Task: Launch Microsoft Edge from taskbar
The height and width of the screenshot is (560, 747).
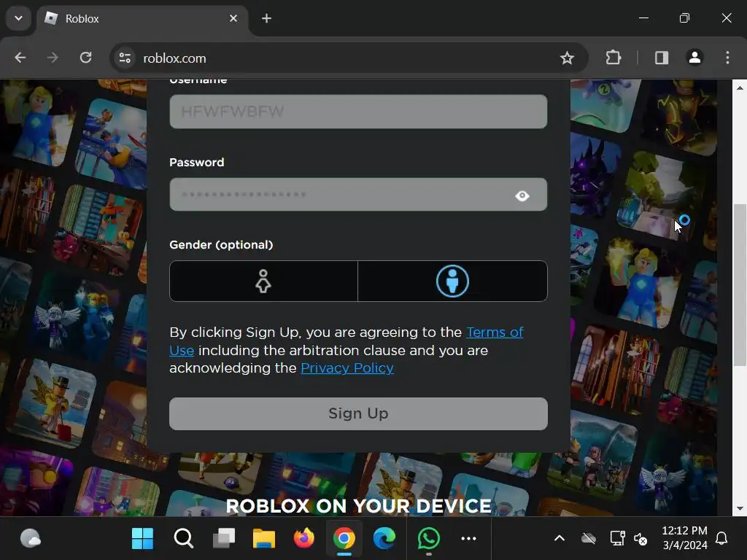Action: click(384, 539)
